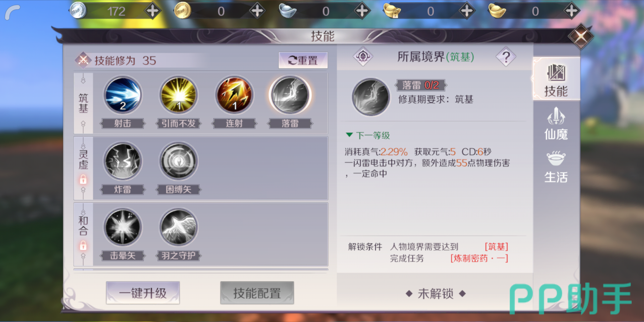Select the 射击 skill icon
The width and height of the screenshot is (644, 322).
point(123,95)
